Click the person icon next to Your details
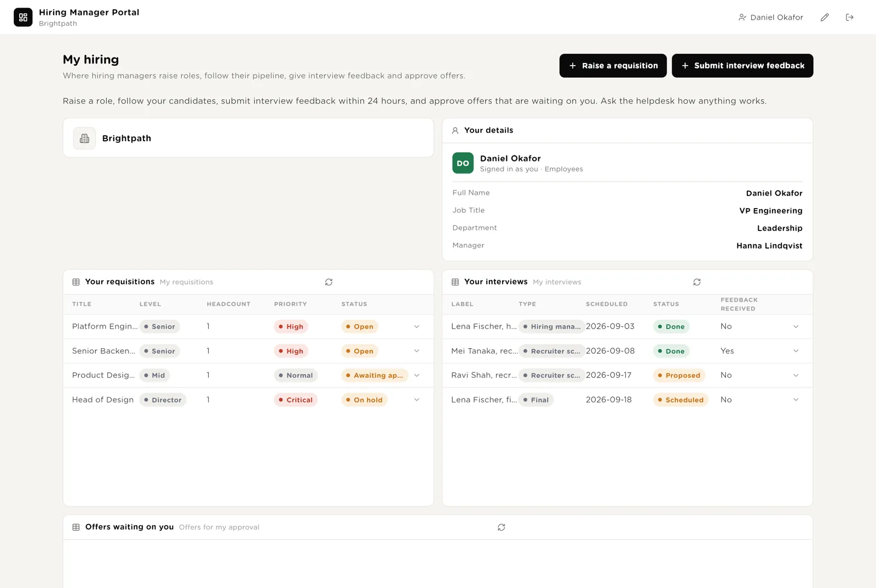 coord(455,131)
